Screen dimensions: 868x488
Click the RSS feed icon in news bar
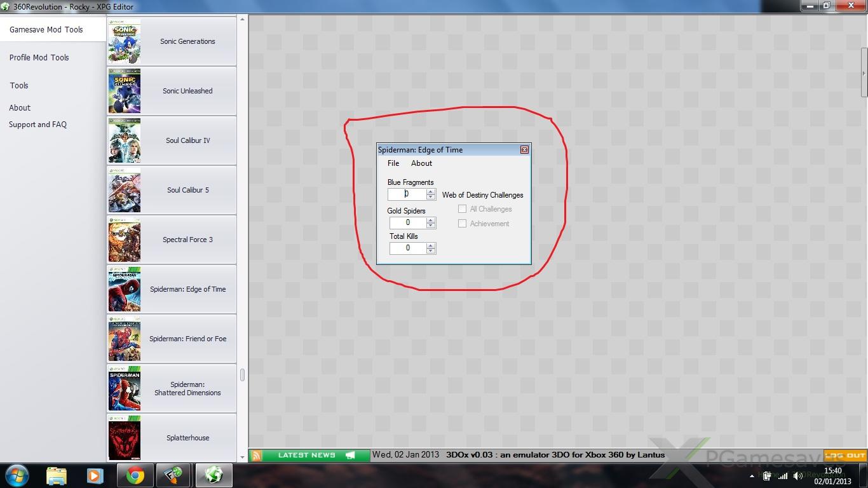click(x=257, y=455)
